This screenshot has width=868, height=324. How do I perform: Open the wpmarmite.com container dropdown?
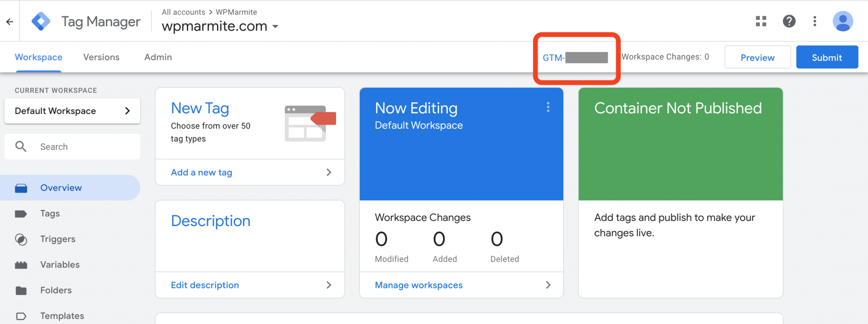tap(220, 26)
